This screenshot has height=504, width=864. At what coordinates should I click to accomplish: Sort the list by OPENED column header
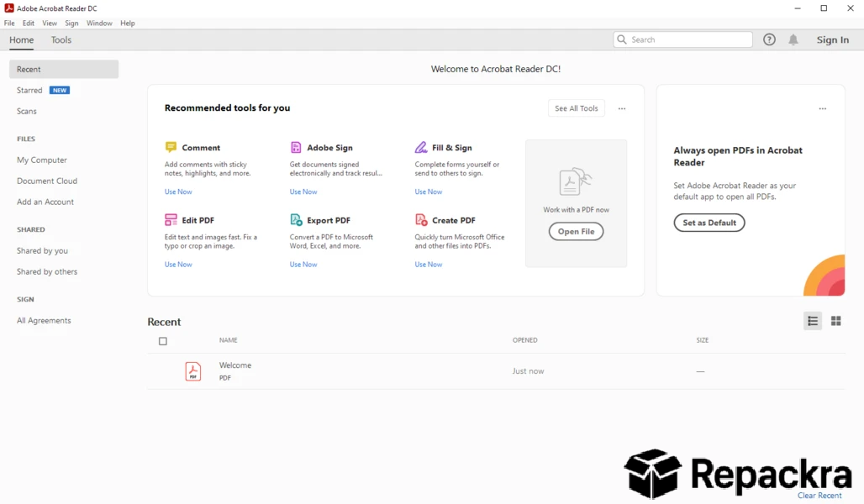525,340
